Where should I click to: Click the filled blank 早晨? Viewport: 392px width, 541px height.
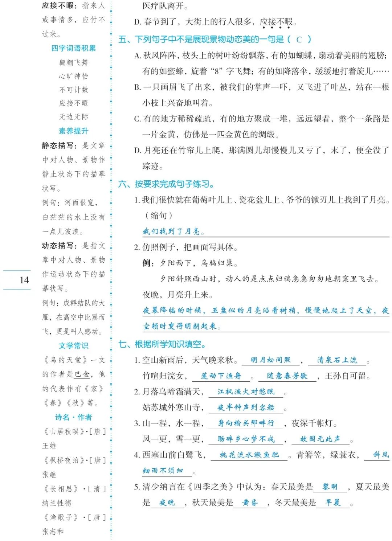(x=333, y=503)
